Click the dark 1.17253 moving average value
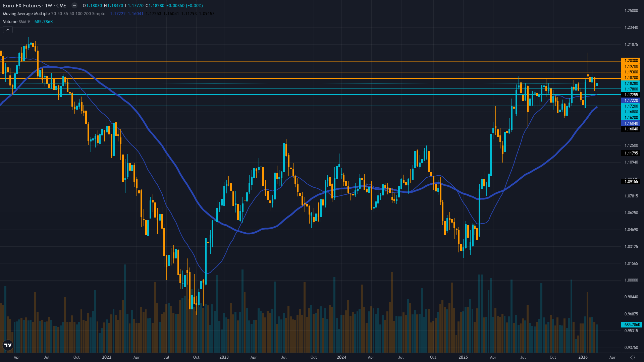 click(x=153, y=14)
